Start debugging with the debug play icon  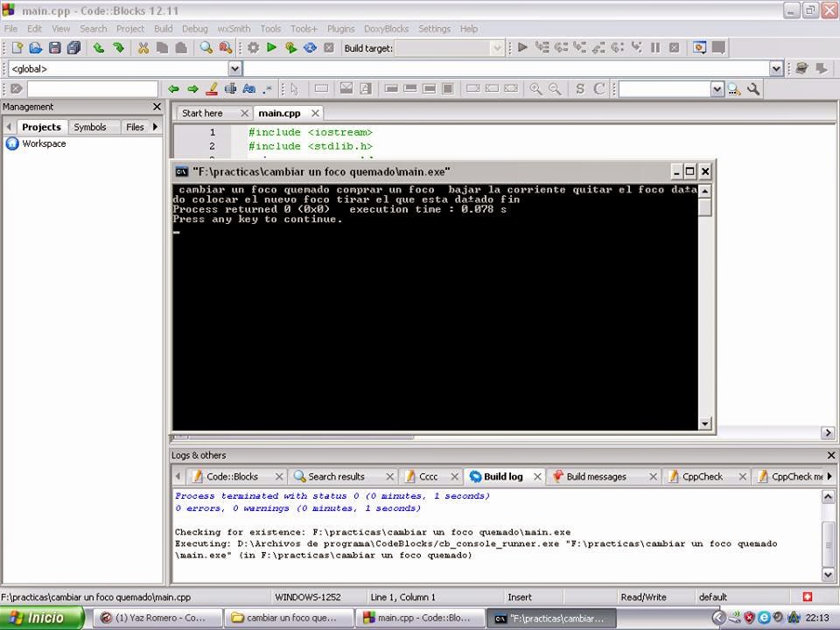[522, 48]
